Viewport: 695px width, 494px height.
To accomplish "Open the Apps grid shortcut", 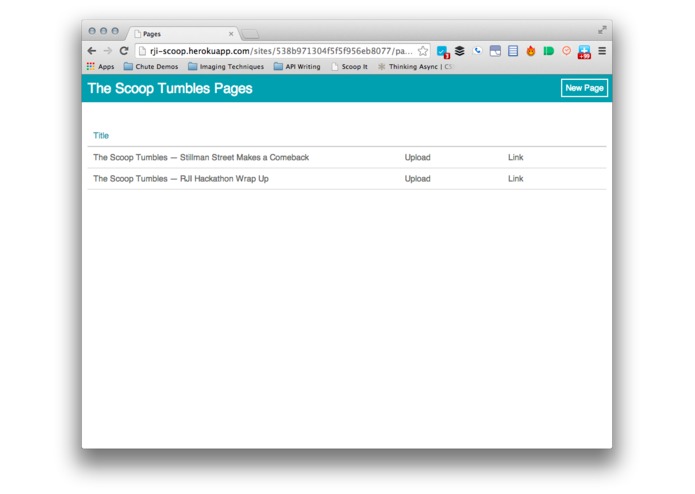I will tap(101, 66).
